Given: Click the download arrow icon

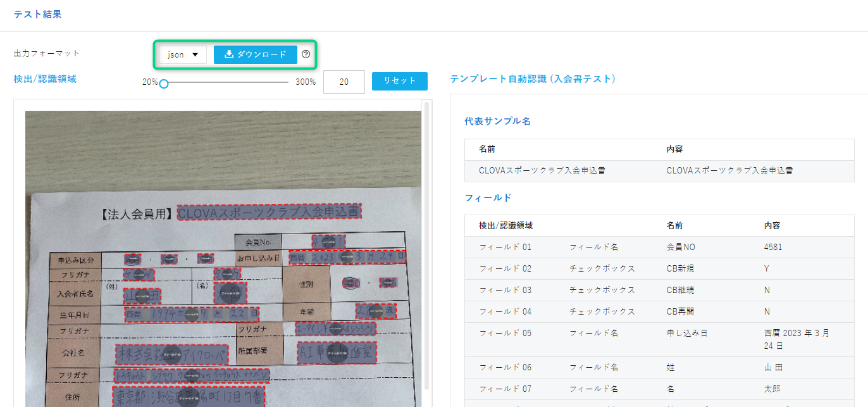Looking at the screenshot, I should point(229,54).
